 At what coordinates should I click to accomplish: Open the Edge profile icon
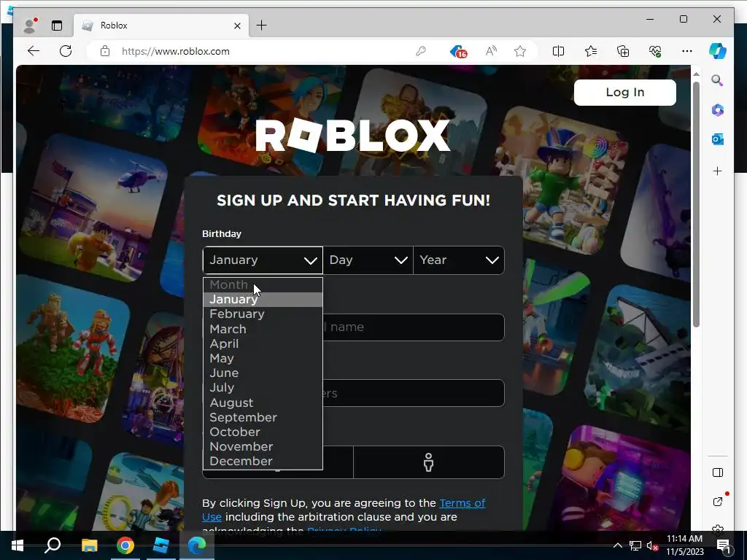tap(30, 26)
